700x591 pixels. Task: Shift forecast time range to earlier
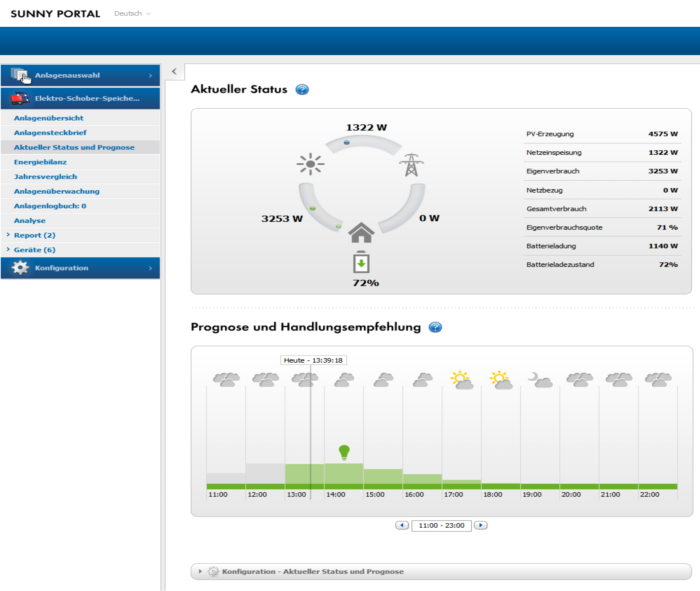pyautogui.click(x=402, y=524)
